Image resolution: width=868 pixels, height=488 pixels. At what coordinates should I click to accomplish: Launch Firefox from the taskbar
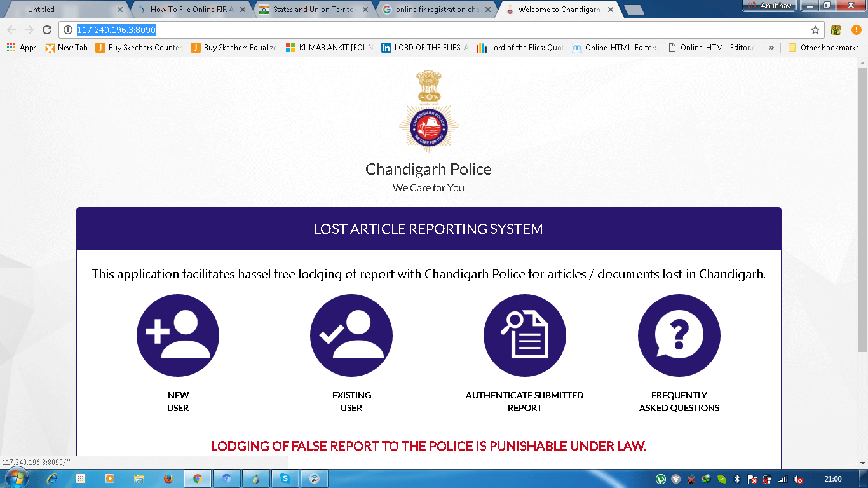(168, 478)
